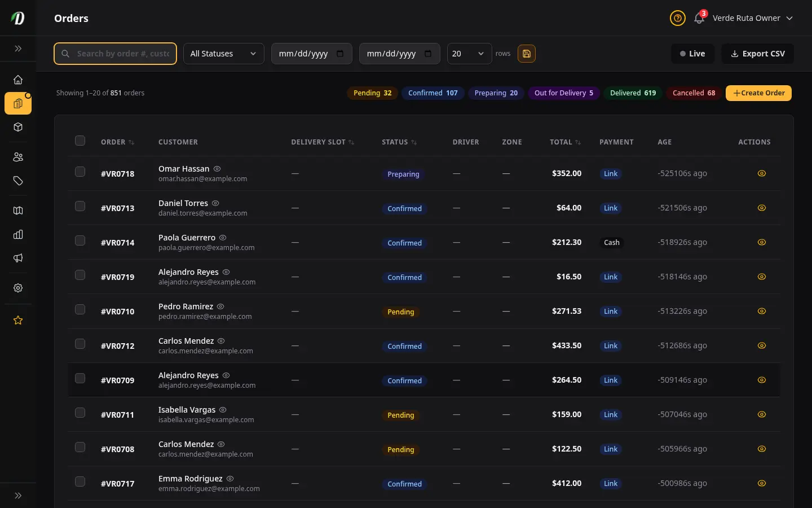The height and width of the screenshot is (508, 812).
Task: Open the products box sidebar icon
Action: click(x=18, y=127)
